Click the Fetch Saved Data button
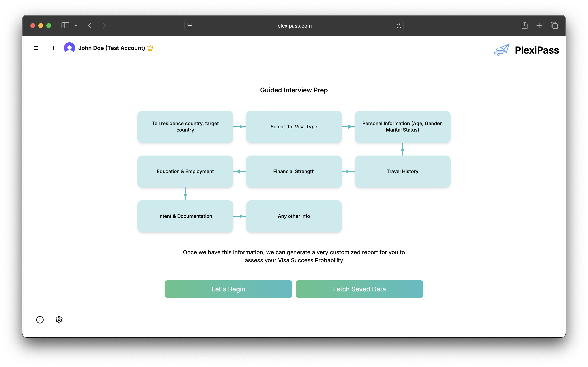This screenshot has width=588, height=367. [359, 289]
